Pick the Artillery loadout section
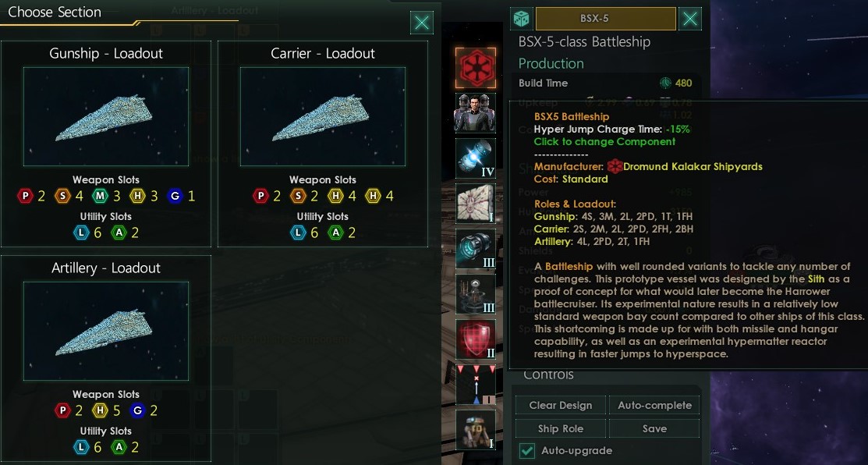Viewport: 868px width, 465px height. point(106,358)
